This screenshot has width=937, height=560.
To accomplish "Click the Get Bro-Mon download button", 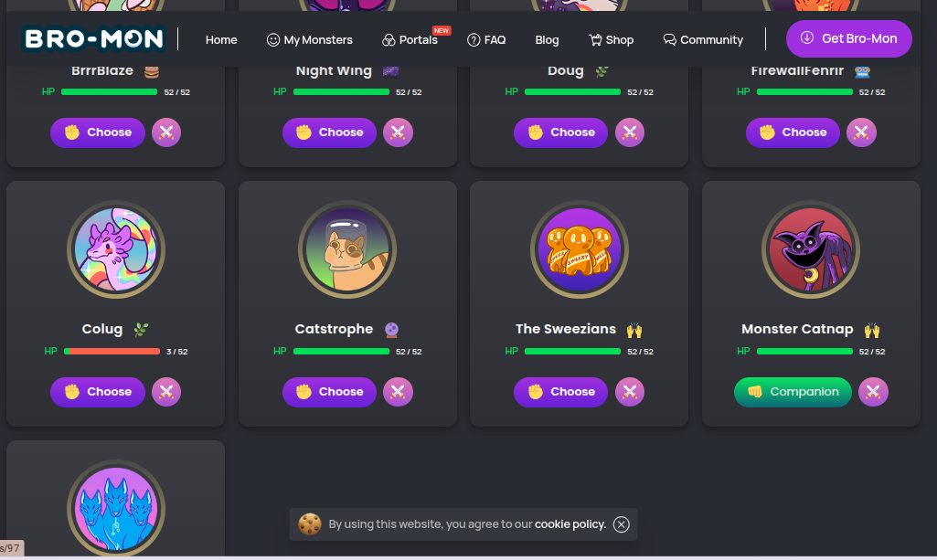I will coord(849,38).
